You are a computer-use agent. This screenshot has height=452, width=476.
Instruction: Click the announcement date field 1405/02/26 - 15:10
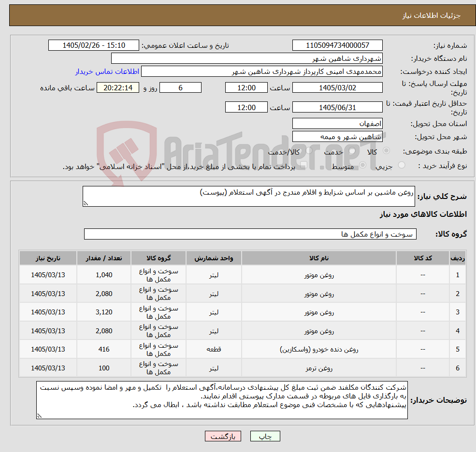pyautogui.click(x=93, y=45)
